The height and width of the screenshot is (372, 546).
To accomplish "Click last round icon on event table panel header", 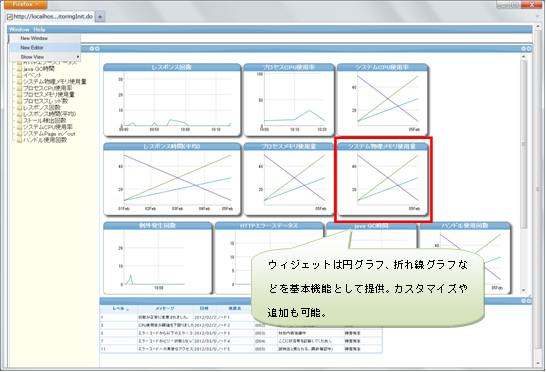I will click(529, 301).
